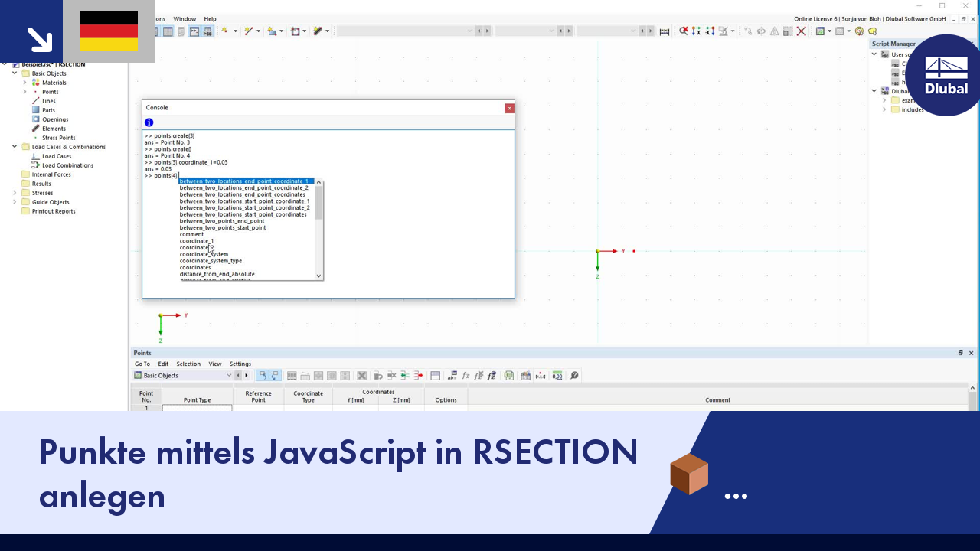This screenshot has height=551, width=980.
Task: Click the red X delete icon in toolbar
Action: [x=801, y=31]
